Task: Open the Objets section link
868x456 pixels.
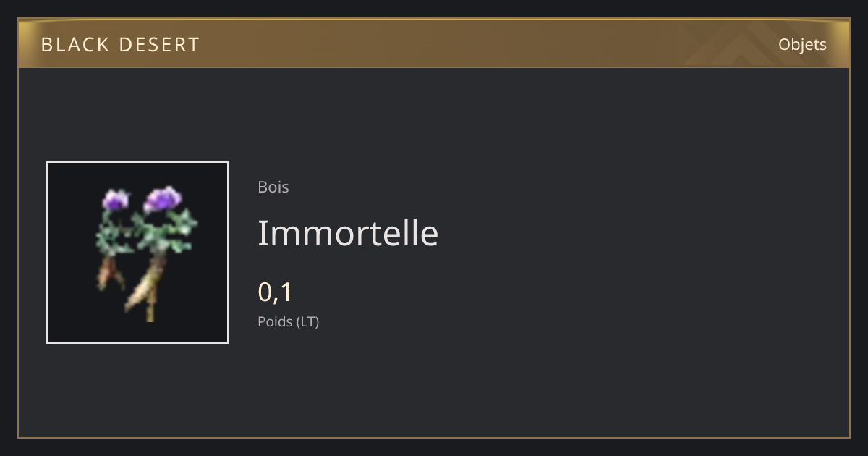Action: [802, 44]
